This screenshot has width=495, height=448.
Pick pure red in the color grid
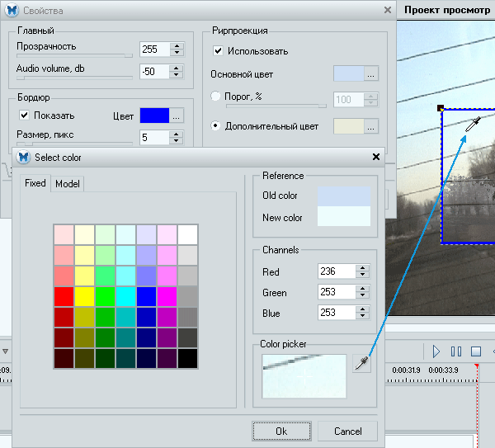(64, 296)
